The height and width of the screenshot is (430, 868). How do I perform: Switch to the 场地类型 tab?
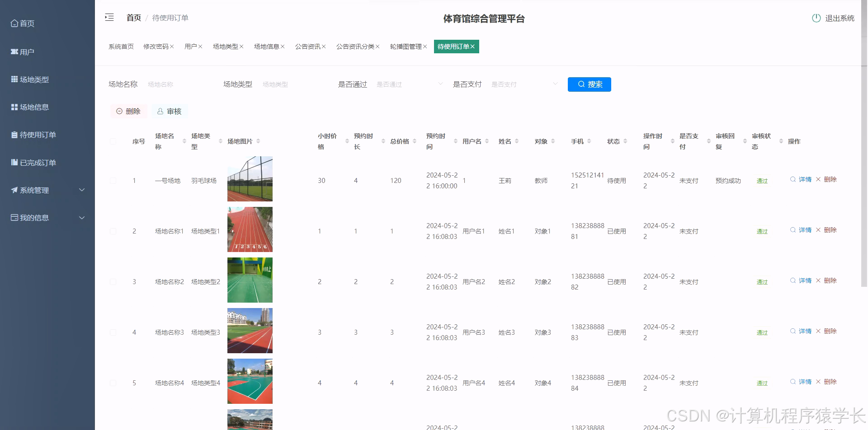pos(225,47)
